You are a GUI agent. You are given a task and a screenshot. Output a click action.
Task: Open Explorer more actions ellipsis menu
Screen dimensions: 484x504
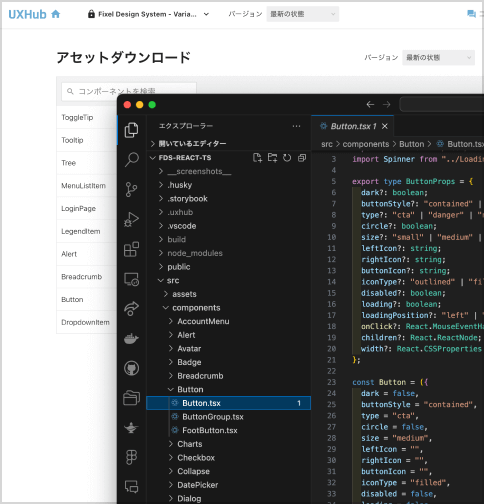296,126
